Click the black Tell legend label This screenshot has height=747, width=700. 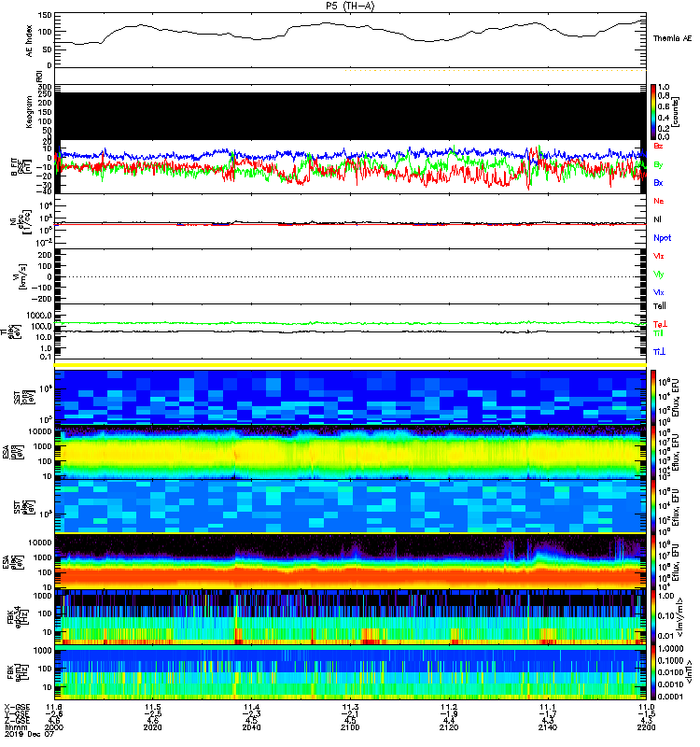click(x=660, y=306)
